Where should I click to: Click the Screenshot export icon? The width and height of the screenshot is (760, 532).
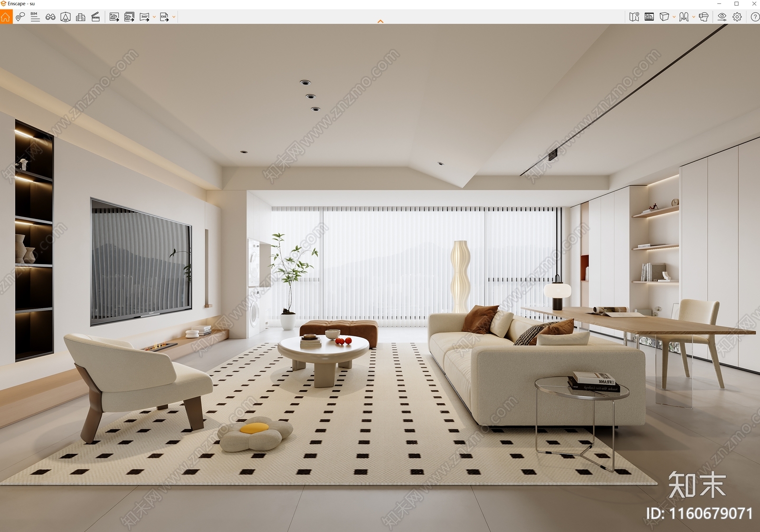[114, 17]
